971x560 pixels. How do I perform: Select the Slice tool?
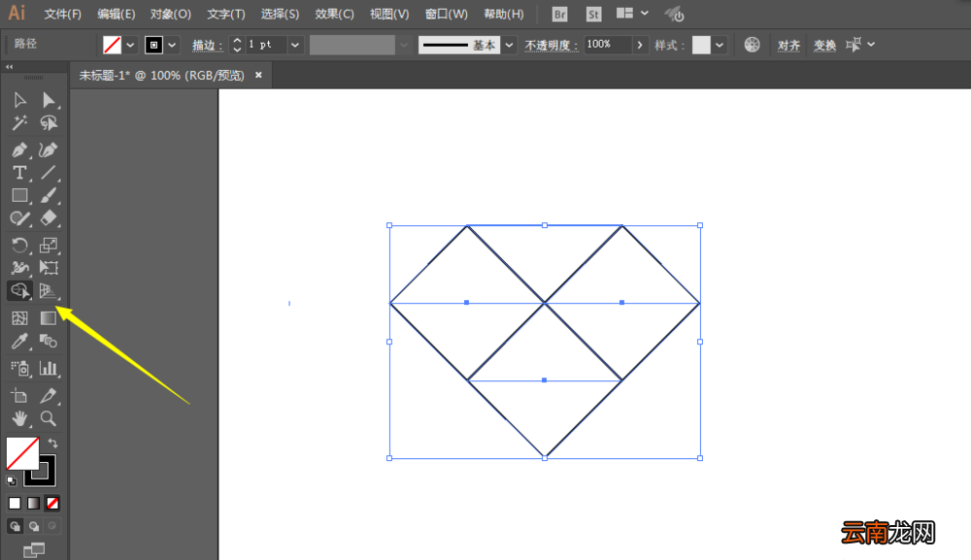[x=49, y=395]
